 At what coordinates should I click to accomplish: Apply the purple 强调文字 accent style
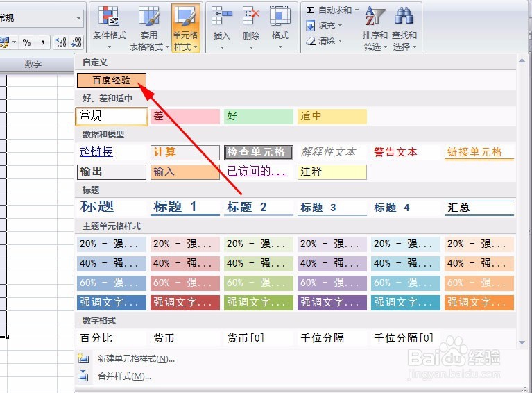click(332, 302)
